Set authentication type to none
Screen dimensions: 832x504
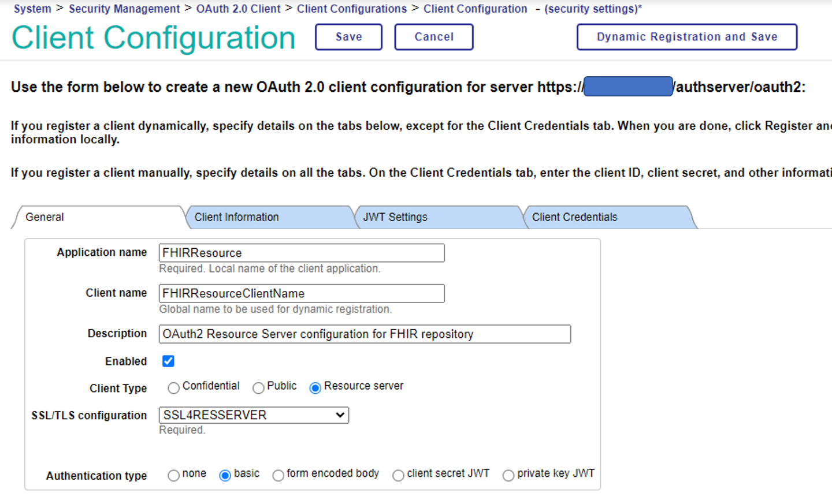173,476
